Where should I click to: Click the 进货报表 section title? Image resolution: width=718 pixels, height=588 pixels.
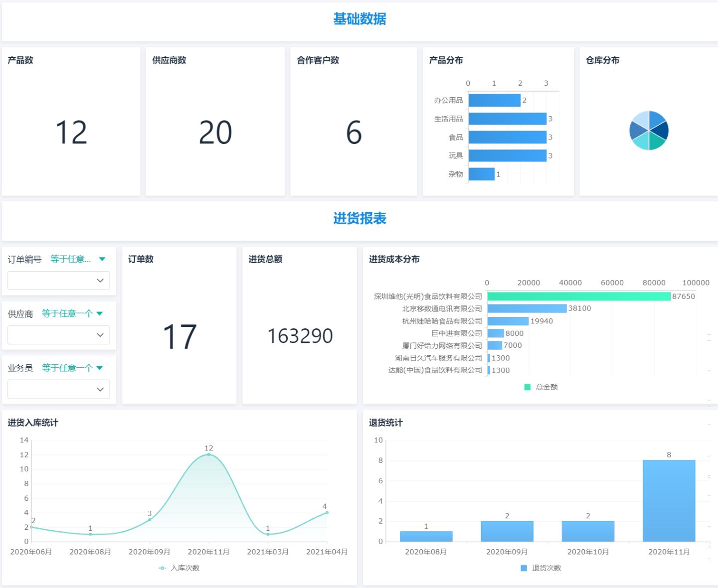pyautogui.click(x=360, y=218)
